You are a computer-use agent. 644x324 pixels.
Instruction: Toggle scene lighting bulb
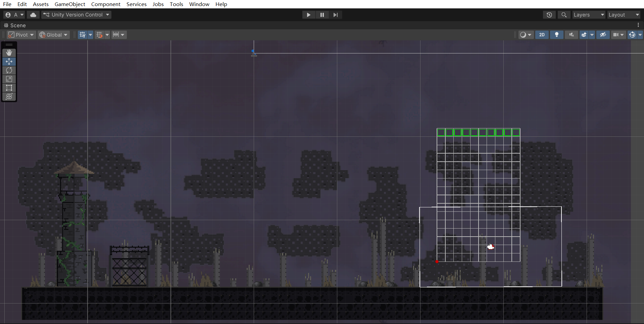pos(556,35)
